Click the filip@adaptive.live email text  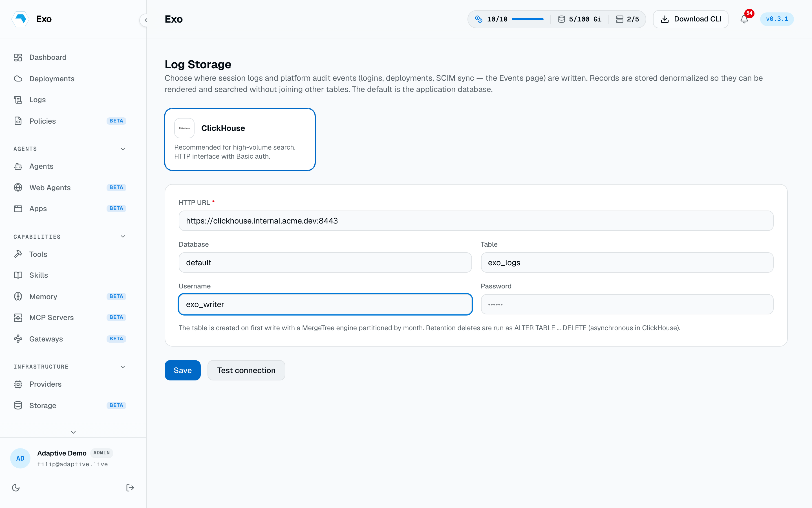[x=72, y=464]
